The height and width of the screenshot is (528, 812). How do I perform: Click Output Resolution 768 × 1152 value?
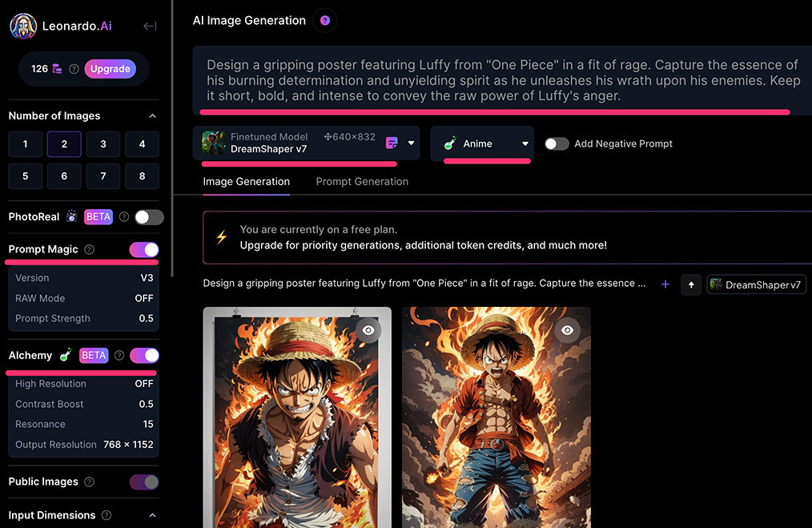(128, 445)
